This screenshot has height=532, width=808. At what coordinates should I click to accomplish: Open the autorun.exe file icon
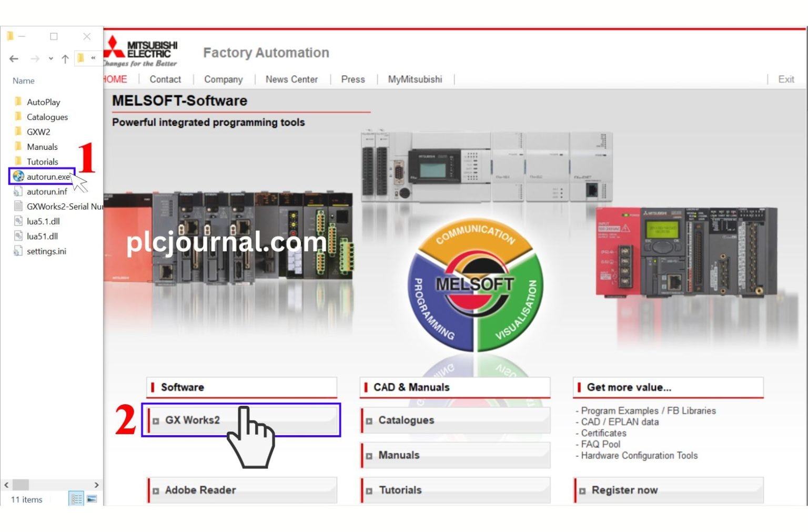click(x=18, y=177)
